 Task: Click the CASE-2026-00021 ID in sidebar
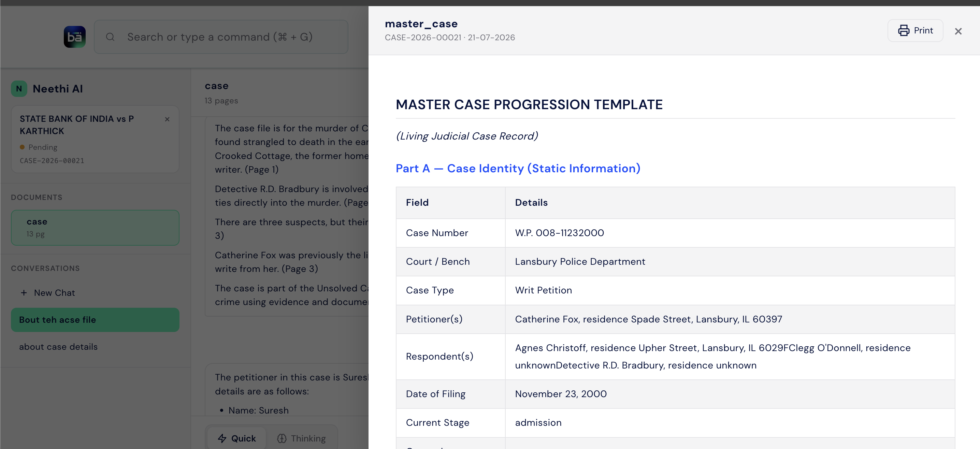[x=52, y=161]
